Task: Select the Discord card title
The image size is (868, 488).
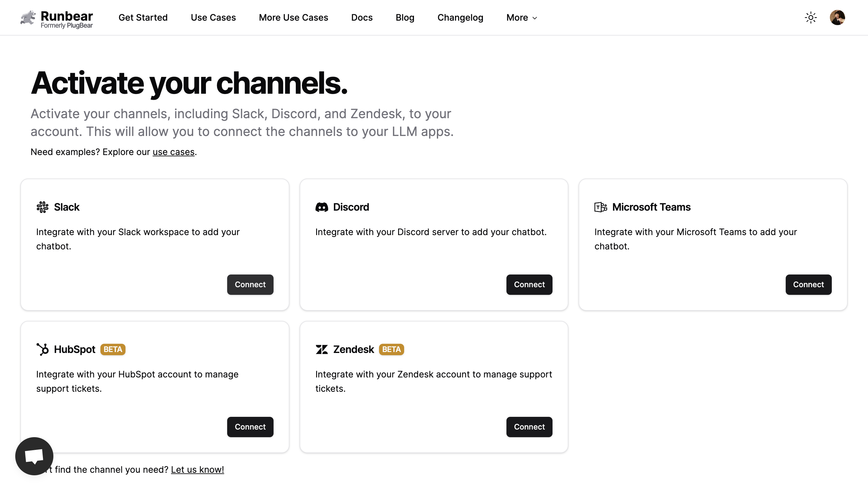Action: coord(351,207)
